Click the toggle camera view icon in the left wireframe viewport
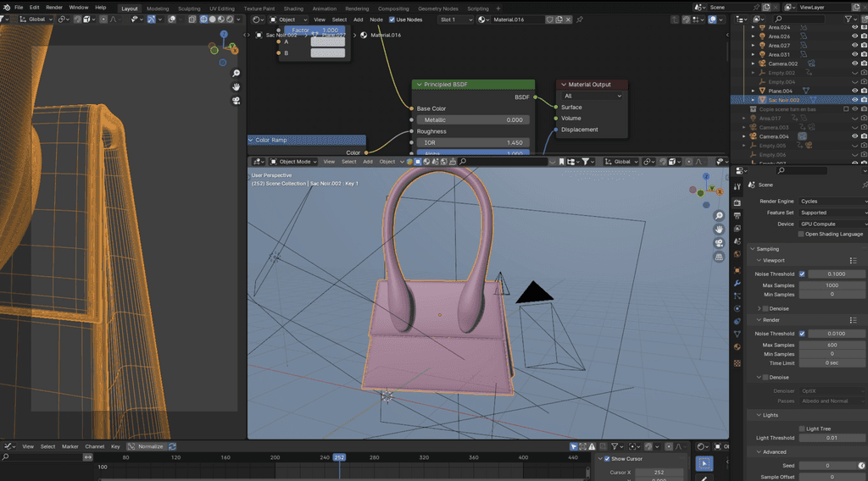868x481 pixels. [x=236, y=100]
